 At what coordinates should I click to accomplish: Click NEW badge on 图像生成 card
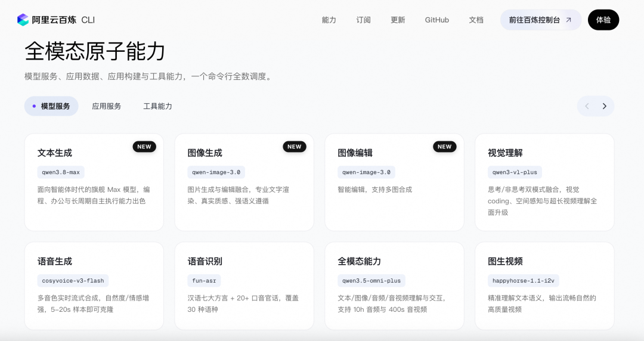click(295, 147)
